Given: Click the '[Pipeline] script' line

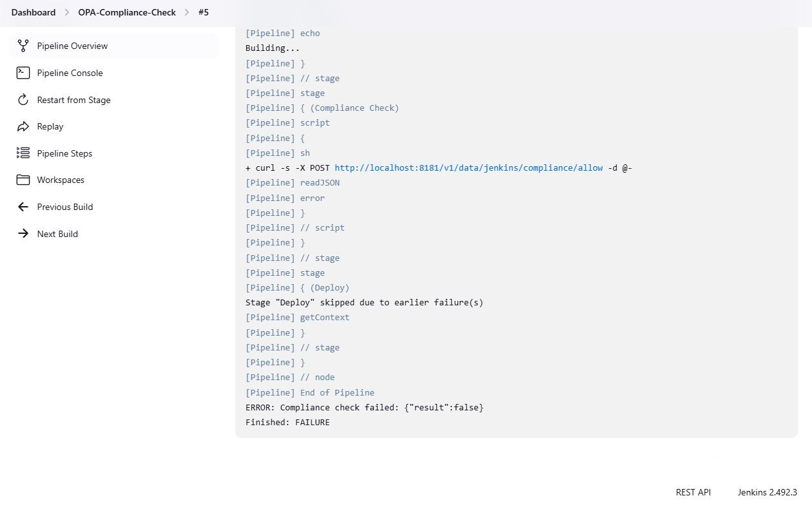Looking at the screenshot, I should coord(287,123).
